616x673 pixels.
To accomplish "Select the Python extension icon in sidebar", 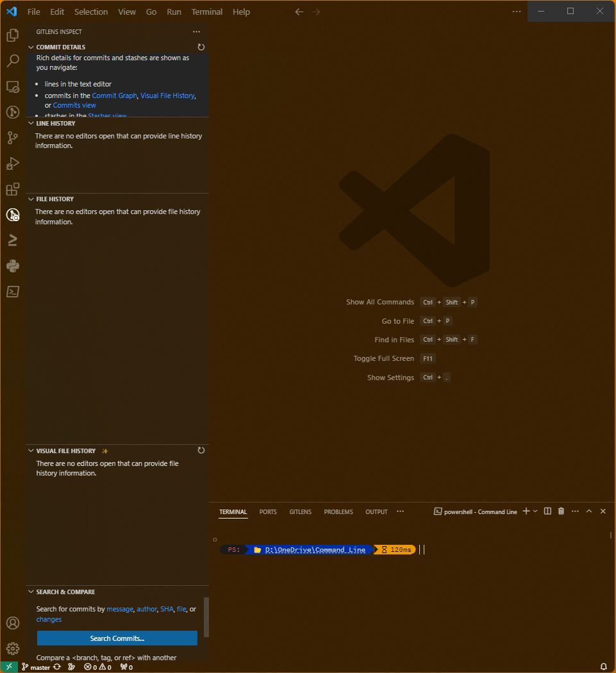I will click(12, 266).
